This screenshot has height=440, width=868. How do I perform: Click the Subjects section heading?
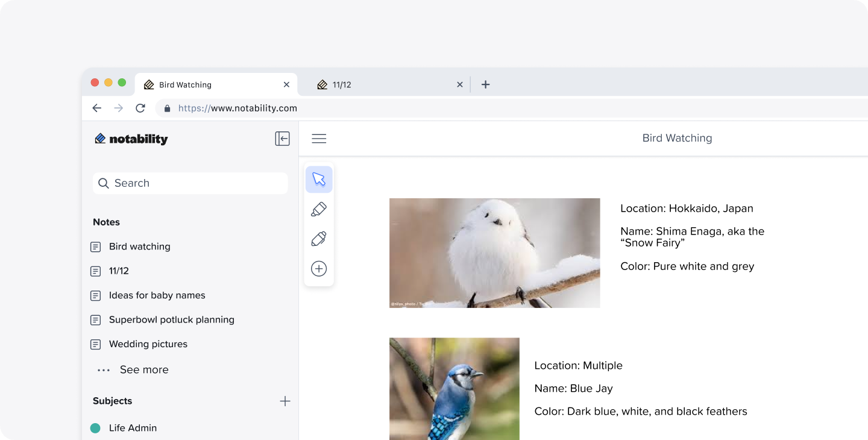(x=112, y=401)
